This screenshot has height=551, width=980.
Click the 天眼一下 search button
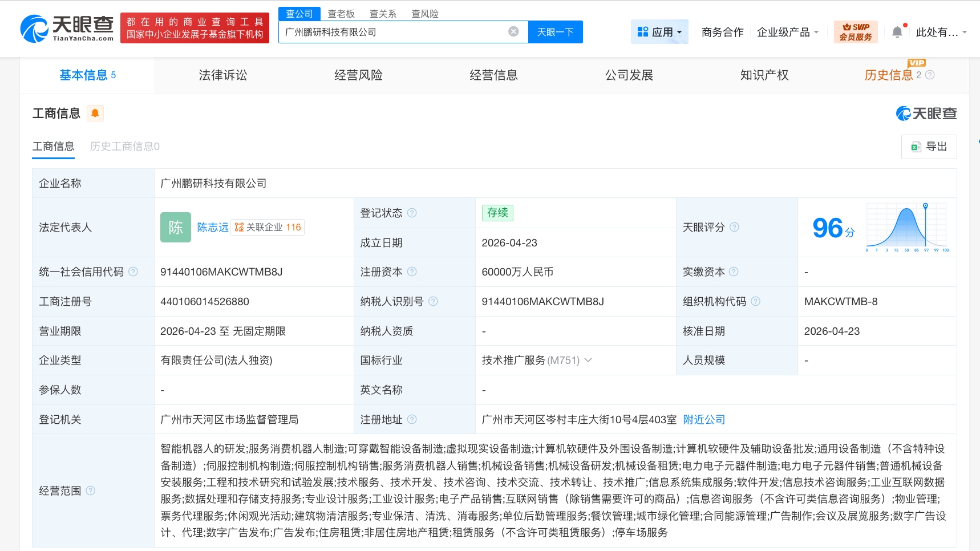[555, 32]
